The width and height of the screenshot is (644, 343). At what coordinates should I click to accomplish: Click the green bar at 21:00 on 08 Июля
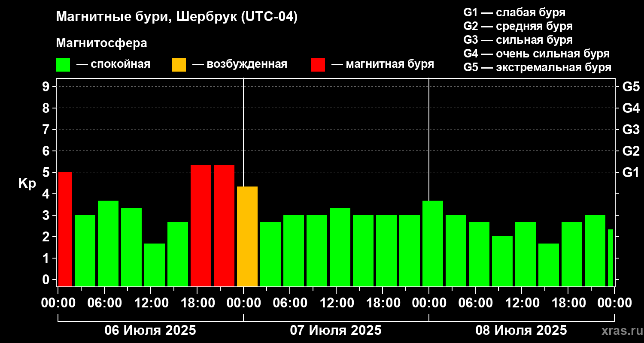(595, 250)
